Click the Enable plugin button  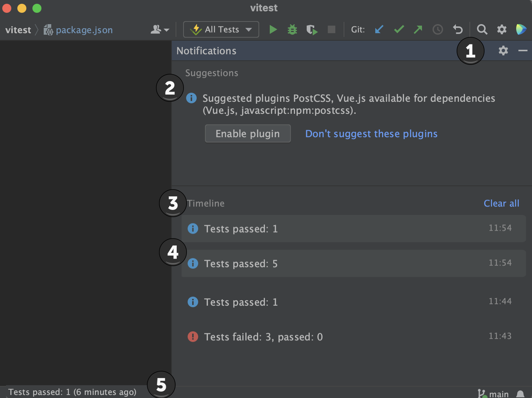click(x=248, y=133)
